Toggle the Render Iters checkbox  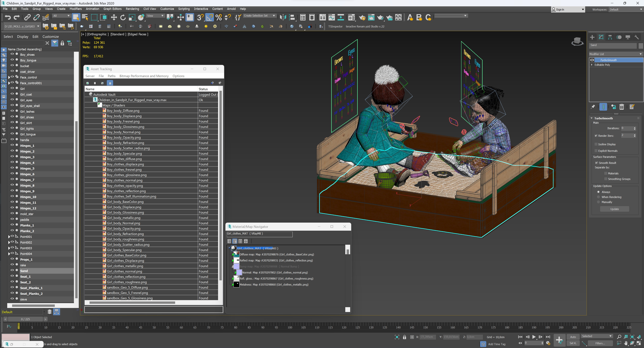pos(596,136)
